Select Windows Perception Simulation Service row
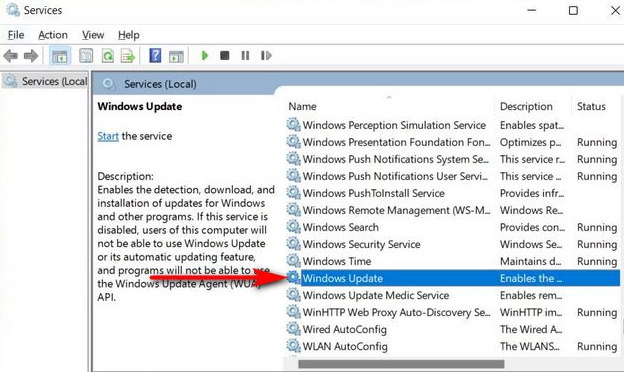Screen dimensions: 624x372 coord(453,125)
